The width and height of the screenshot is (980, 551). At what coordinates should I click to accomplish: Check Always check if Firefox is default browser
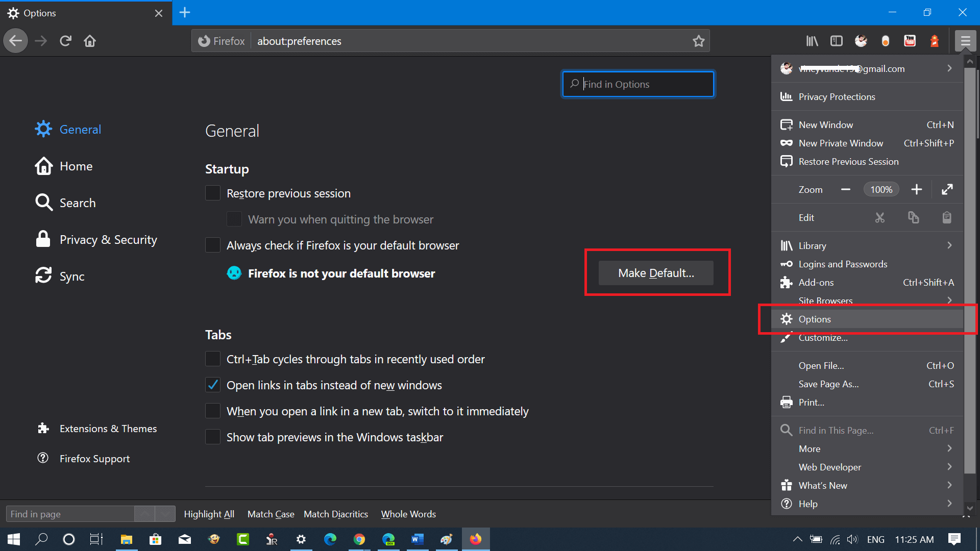point(213,245)
